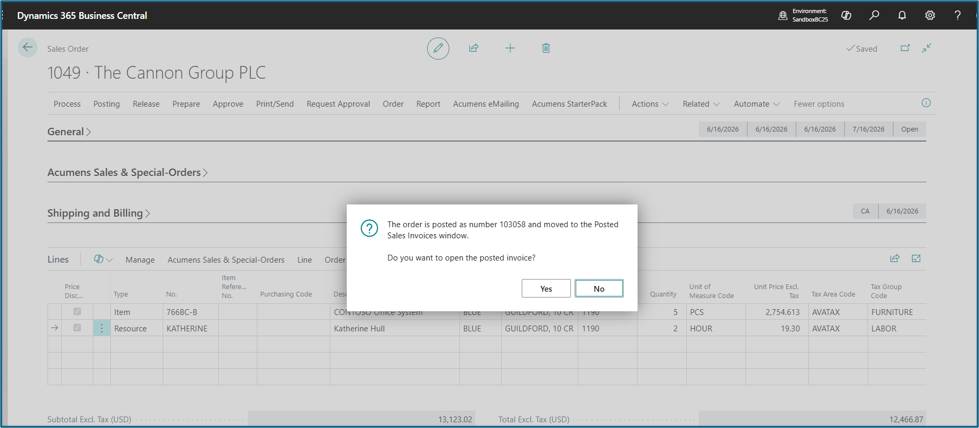Viewport: 979px width, 428px height.
Task: Click PCS unit of measure cell
Action: click(x=715, y=312)
